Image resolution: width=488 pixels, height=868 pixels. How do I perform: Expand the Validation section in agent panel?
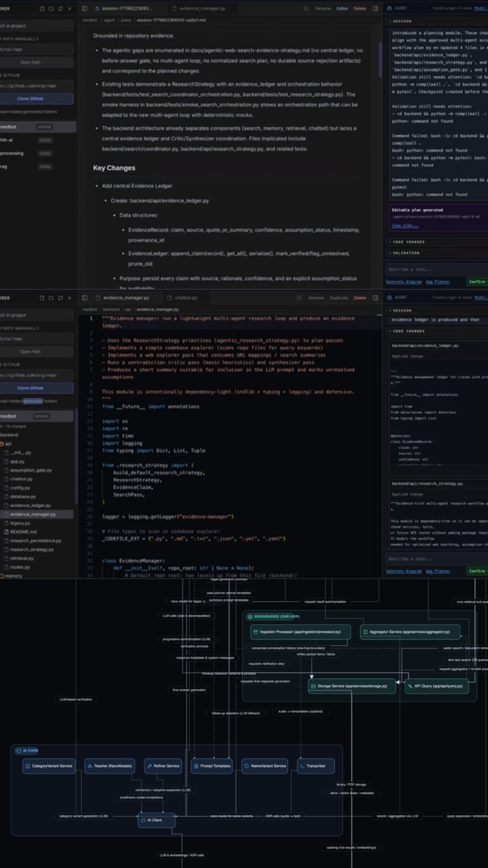pos(406,253)
